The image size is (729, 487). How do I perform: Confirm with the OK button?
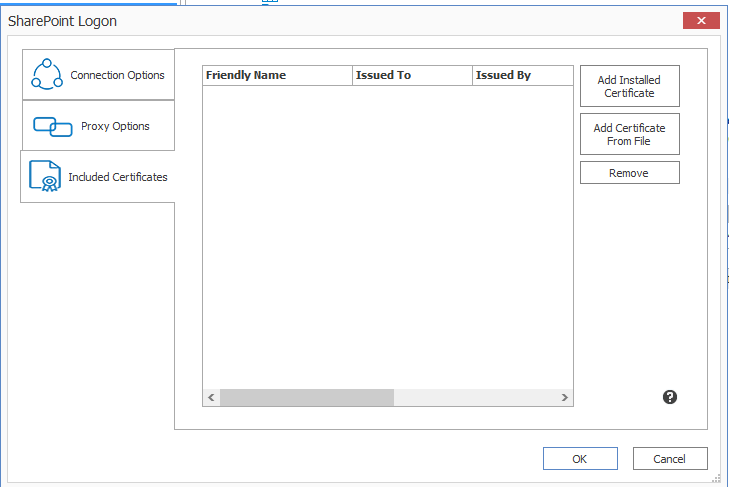[580, 459]
